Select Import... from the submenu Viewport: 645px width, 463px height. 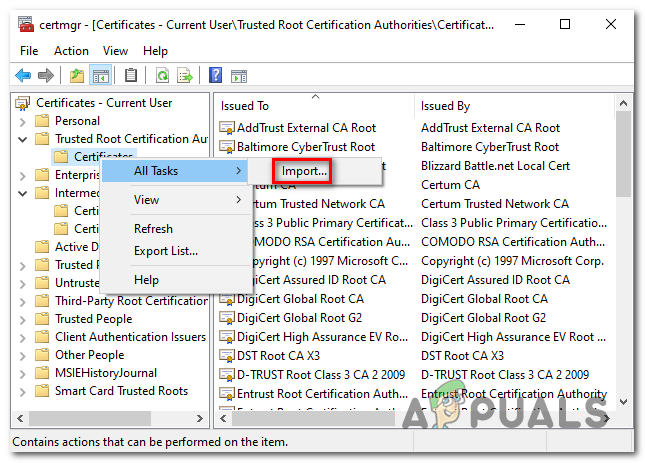coord(304,171)
